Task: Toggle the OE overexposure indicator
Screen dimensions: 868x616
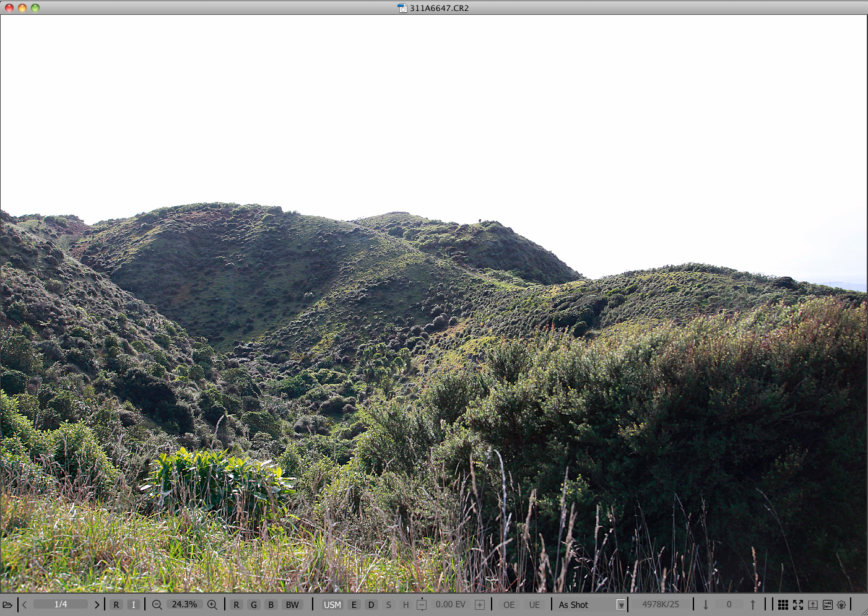Action: (509, 605)
